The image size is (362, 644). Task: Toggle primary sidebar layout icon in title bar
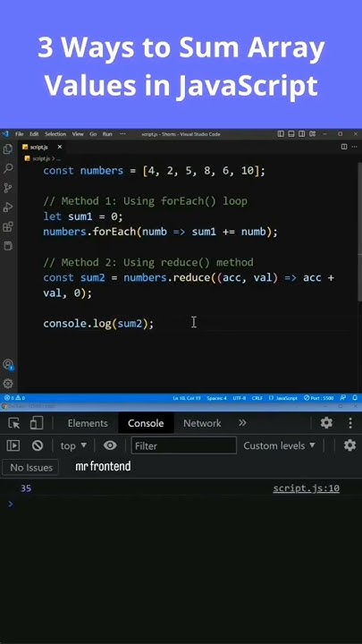tap(281, 134)
